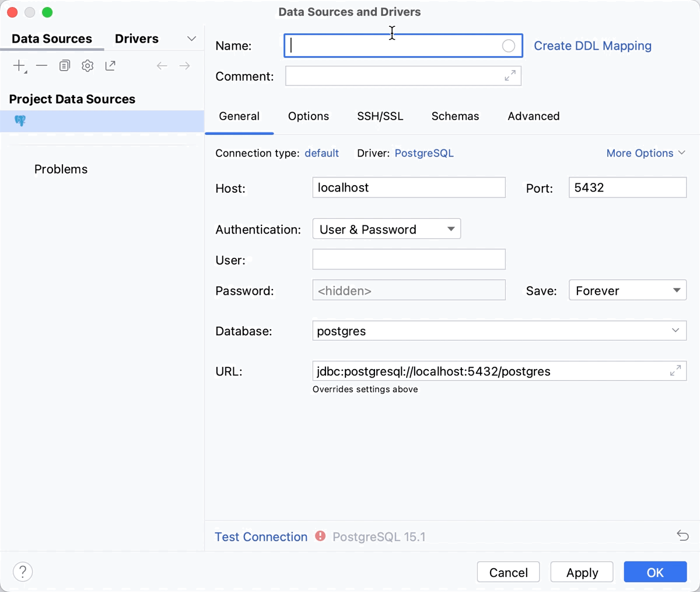This screenshot has width=700, height=592.
Task: Go forward with the right arrow icon
Action: pyautogui.click(x=184, y=66)
